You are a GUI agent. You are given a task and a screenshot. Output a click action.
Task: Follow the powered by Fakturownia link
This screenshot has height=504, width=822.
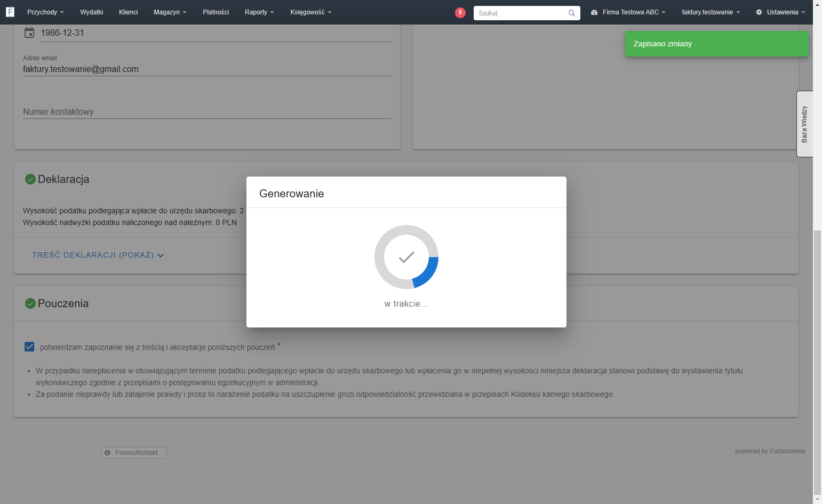(770, 451)
